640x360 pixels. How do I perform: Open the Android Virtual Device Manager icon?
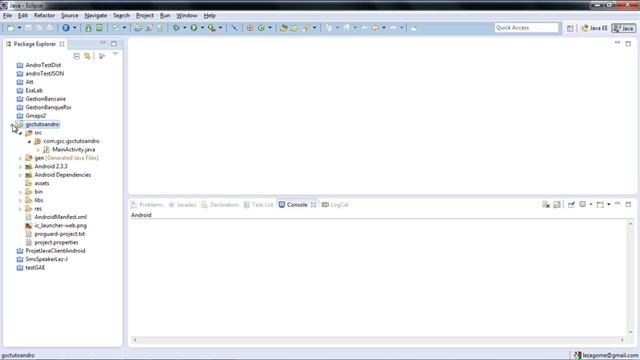click(x=99, y=28)
